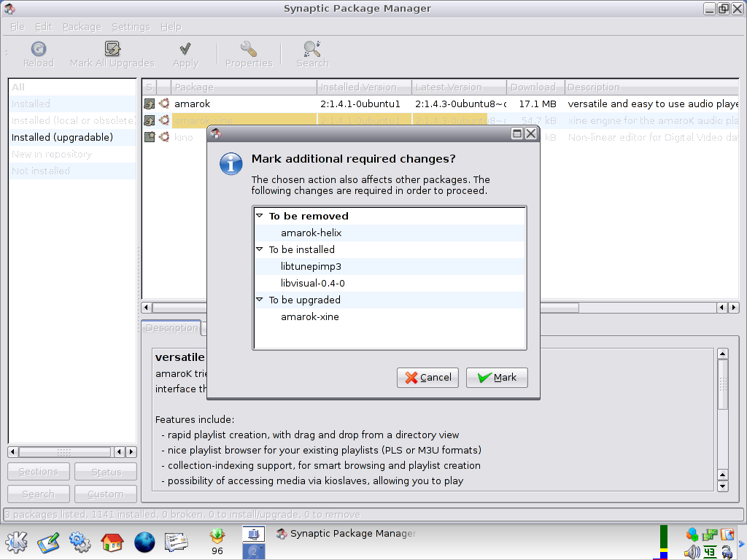Click the Cancel button in the dialog
This screenshot has height=560, width=747.
[427, 378]
